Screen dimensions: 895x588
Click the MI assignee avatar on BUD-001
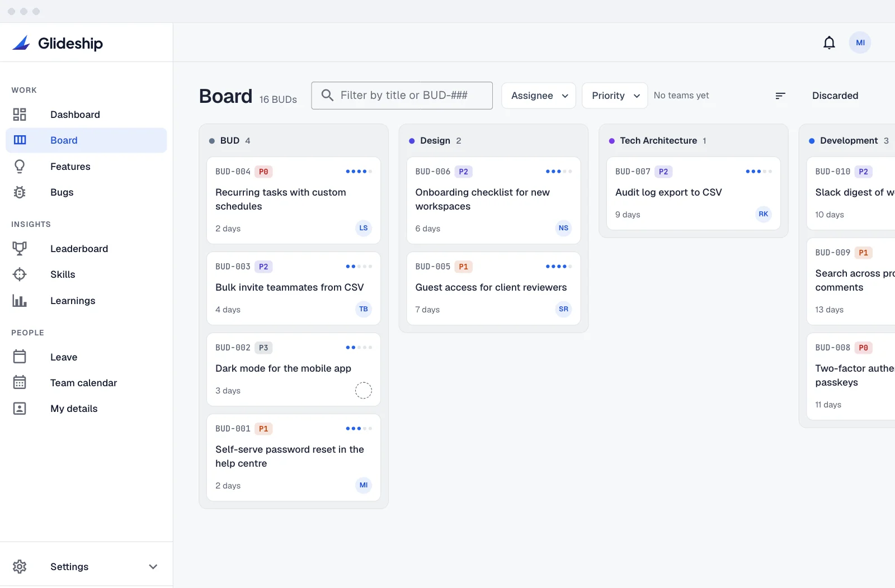(x=364, y=485)
